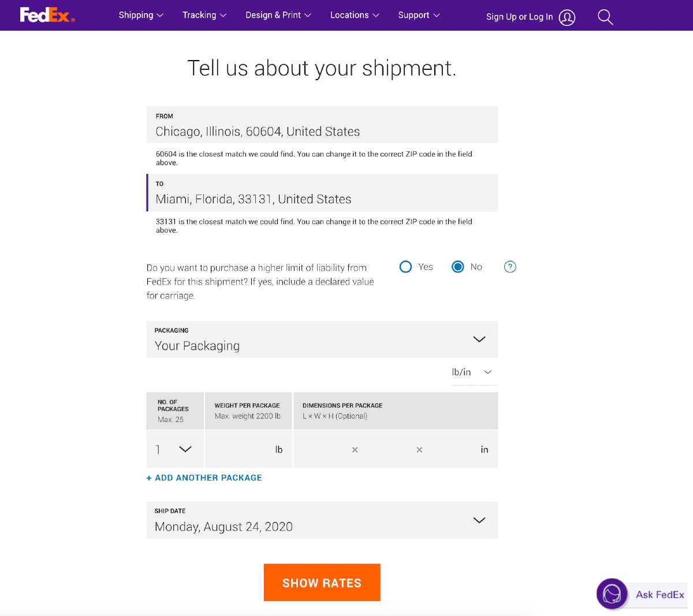
Task: Click Add Another Package link
Action: click(x=204, y=478)
